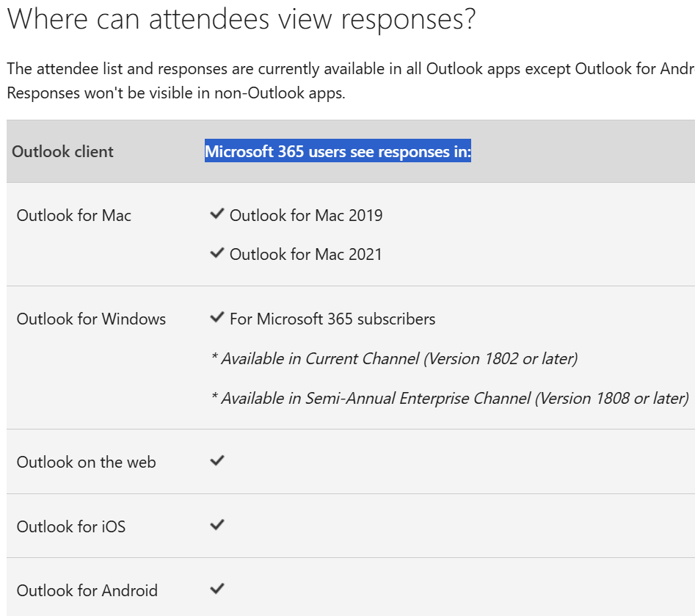This screenshot has width=695, height=616.
Task: Click the For Microsoft 365 subscribers text
Action: pos(332,319)
